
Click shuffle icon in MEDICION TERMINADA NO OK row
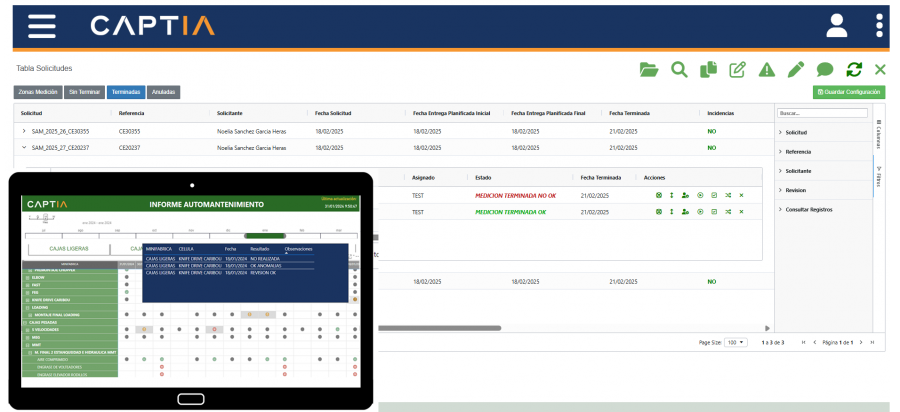pyautogui.click(x=728, y=196)
